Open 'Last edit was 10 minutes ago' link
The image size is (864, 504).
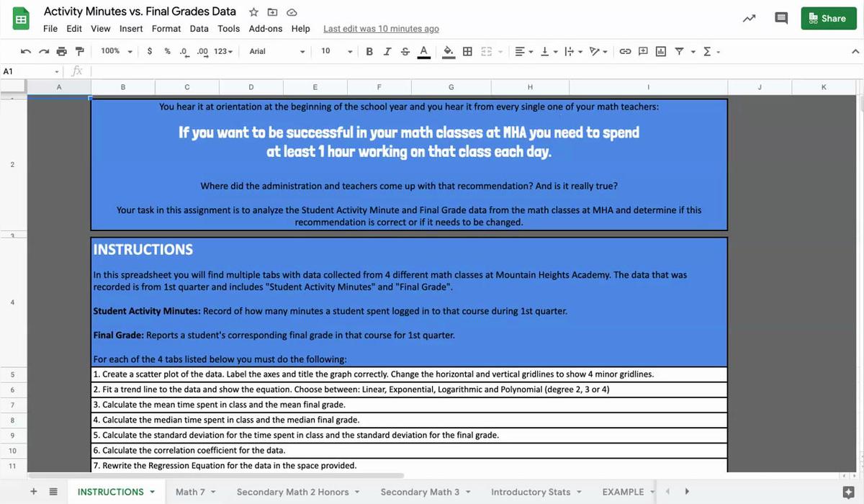381,29
